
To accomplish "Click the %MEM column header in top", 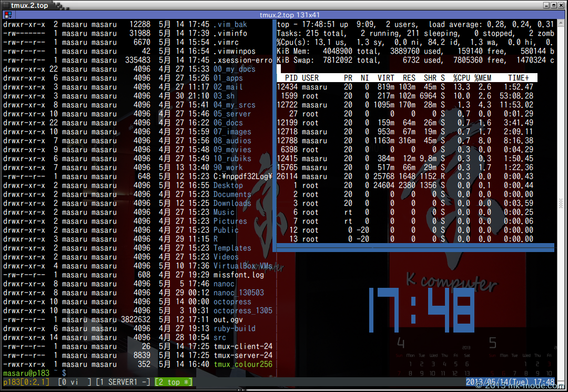I will click(x=483, y=78).
